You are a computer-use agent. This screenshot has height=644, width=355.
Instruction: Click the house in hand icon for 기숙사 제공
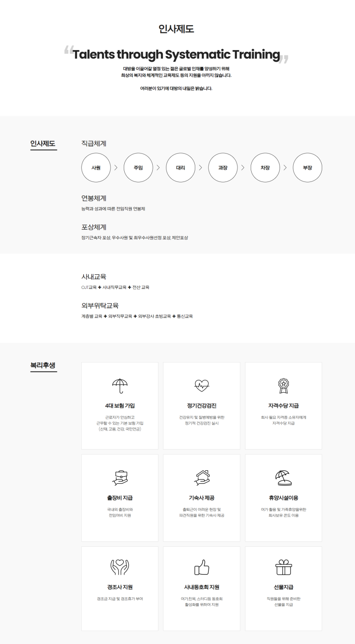click(x=201, y=478)
